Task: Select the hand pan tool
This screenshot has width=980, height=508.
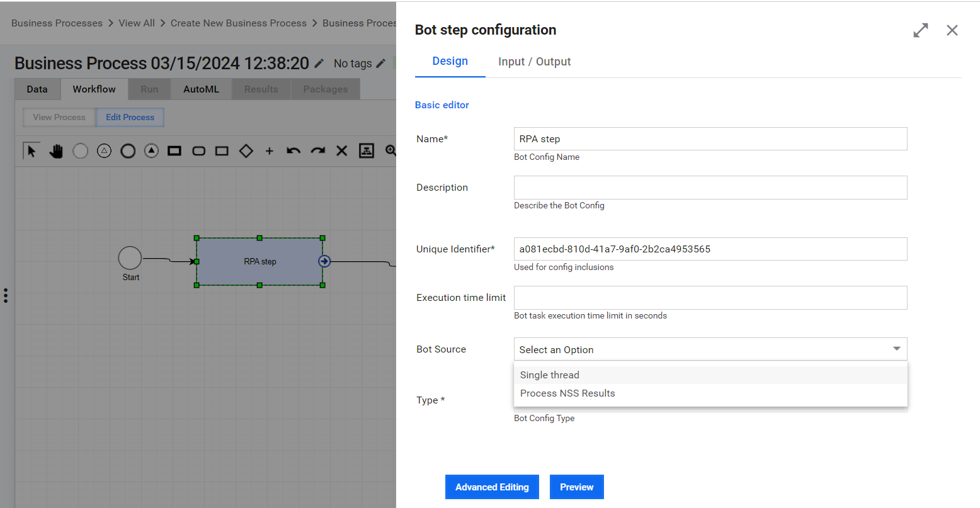Action: pyautogui.click(x=56, y=151)
